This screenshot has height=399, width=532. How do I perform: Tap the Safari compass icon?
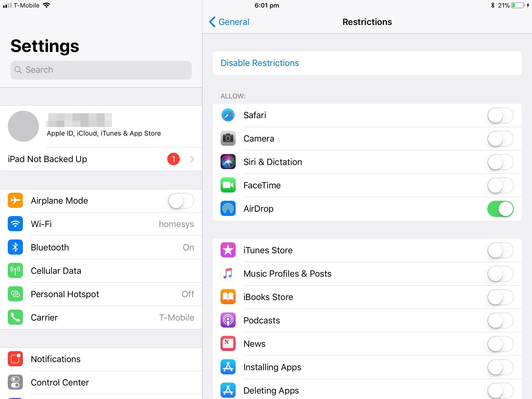[x=228, y=115]
